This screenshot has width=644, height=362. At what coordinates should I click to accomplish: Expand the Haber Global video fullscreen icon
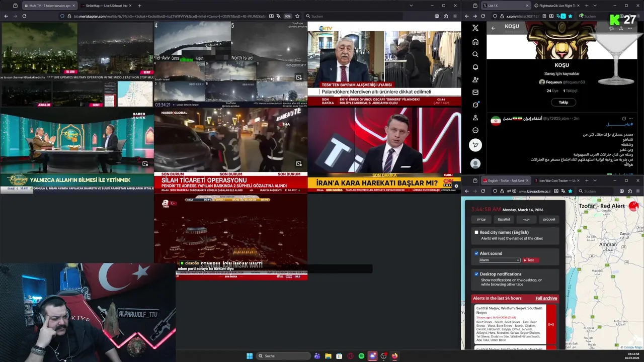[x=299, y=163]
